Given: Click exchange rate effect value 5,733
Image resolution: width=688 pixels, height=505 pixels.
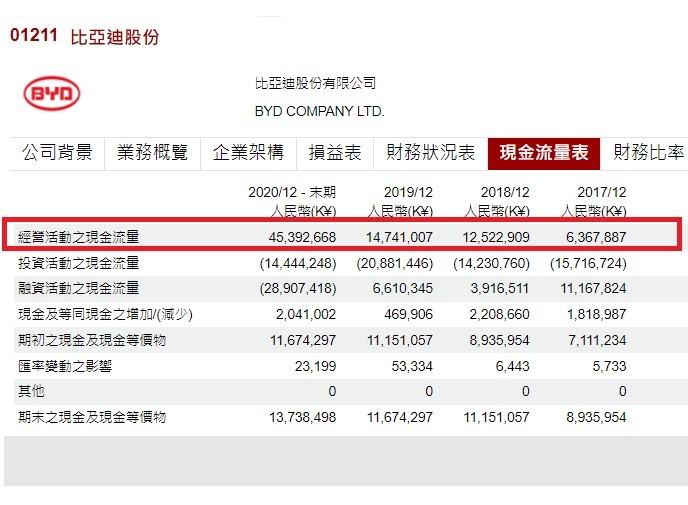Looking at the screenshot, I should [609, 366].
